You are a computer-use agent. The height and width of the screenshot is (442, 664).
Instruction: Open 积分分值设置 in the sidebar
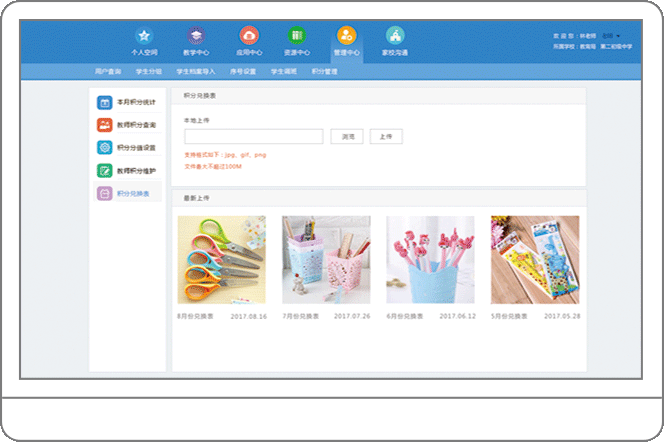(x=127, y=148)
